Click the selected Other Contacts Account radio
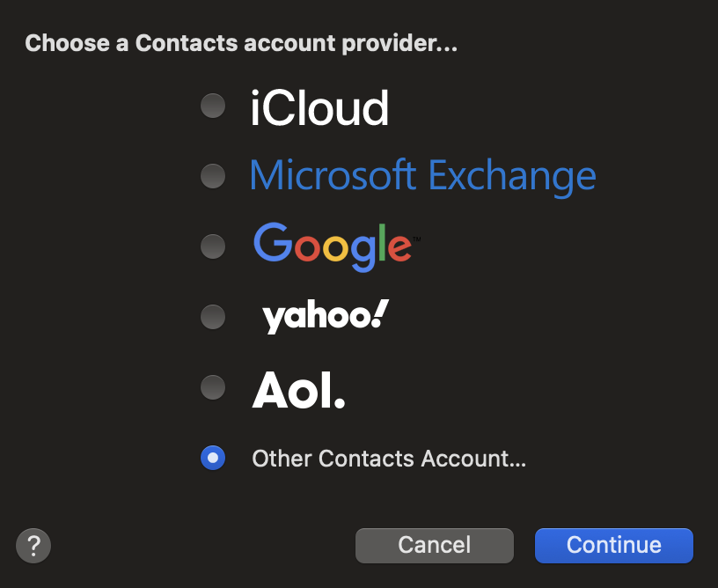 (x=212, y=458)
